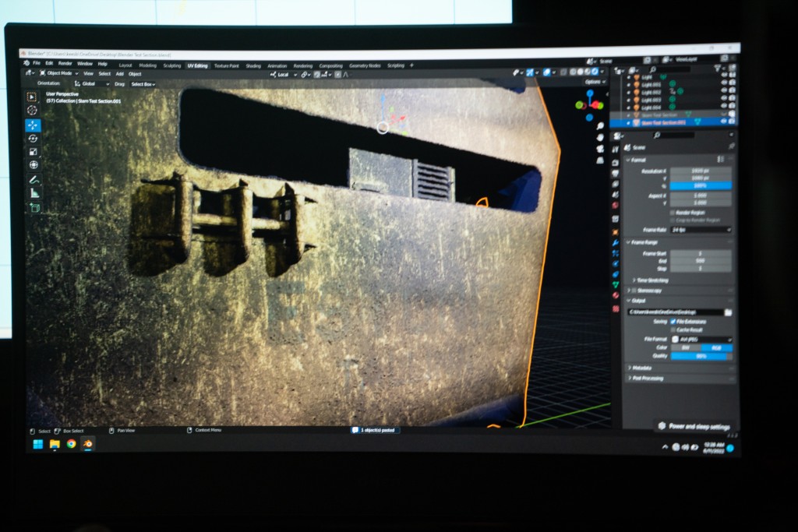Click the Select Box tool icon
Screen dimensions: 798x532
32,97
